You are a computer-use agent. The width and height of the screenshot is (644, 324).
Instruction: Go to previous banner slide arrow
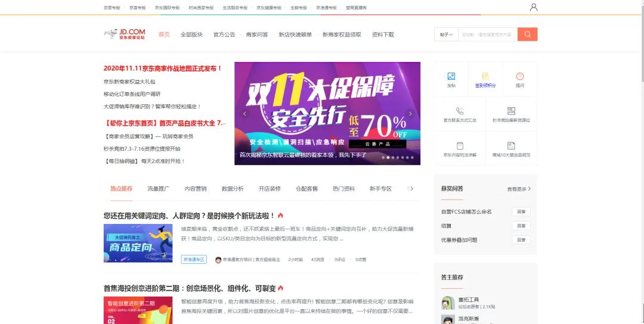coord(245,114)
